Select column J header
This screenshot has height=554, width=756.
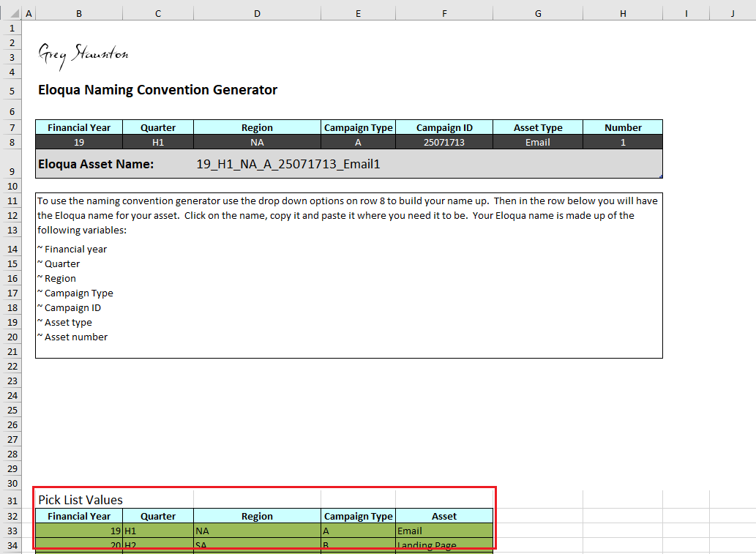[733, 13]
